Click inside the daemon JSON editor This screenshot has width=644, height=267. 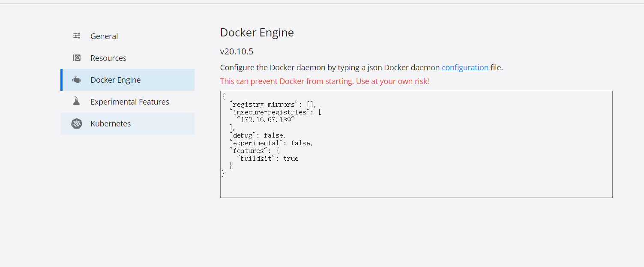click(416, 144)
